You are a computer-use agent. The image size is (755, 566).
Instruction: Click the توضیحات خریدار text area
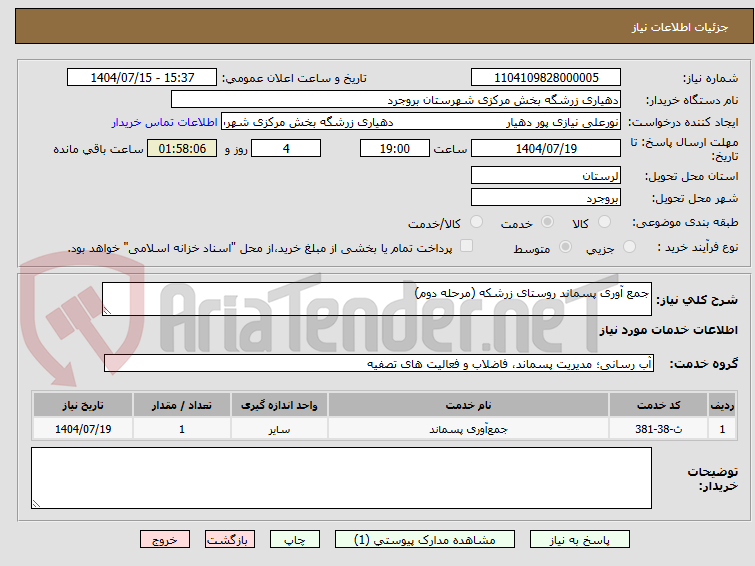point(341,478)
